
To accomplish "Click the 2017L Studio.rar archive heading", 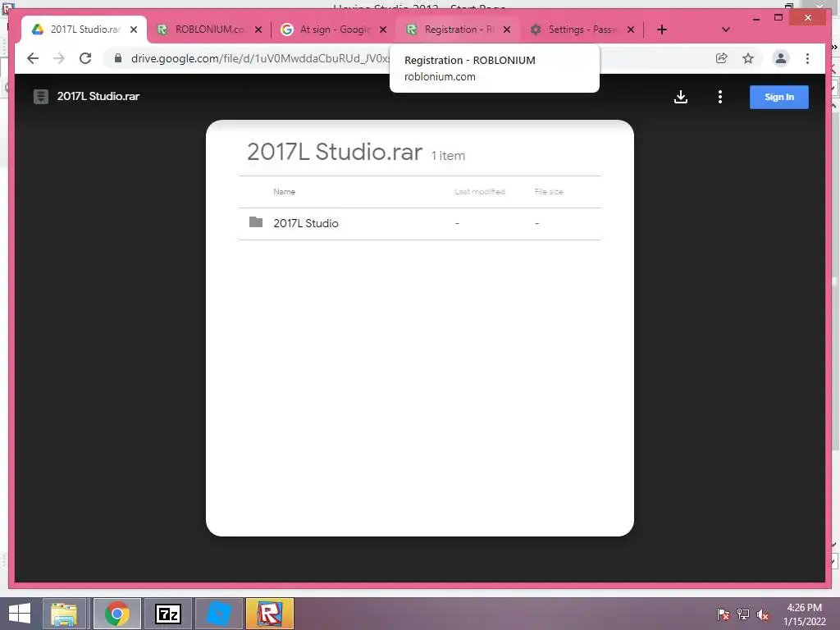I will (335, 152).
